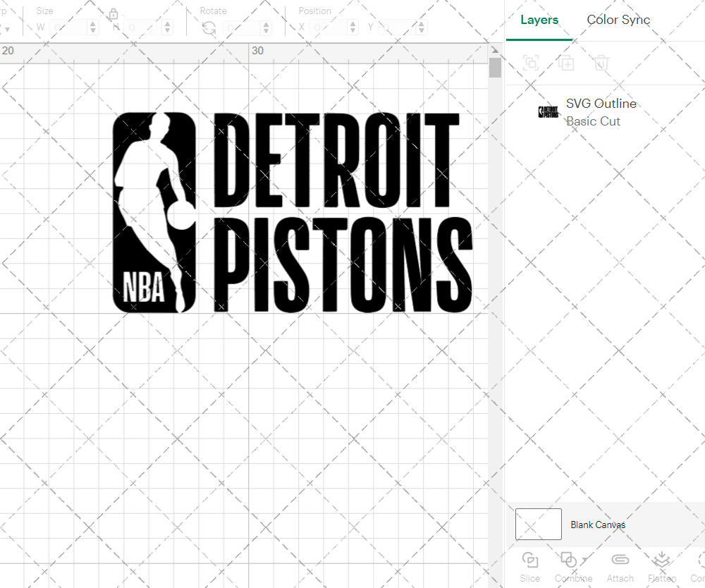Toggle the size lock proportions icon
Screen dimensions: 705x588
(114, 13)
